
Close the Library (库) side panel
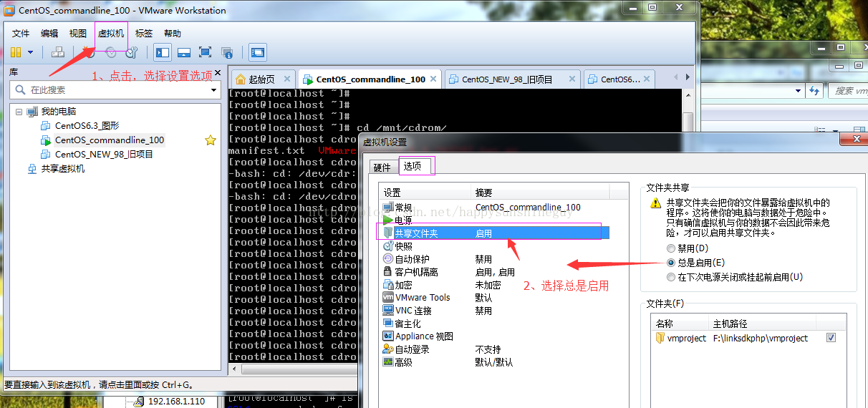click(x=216, y=72)
